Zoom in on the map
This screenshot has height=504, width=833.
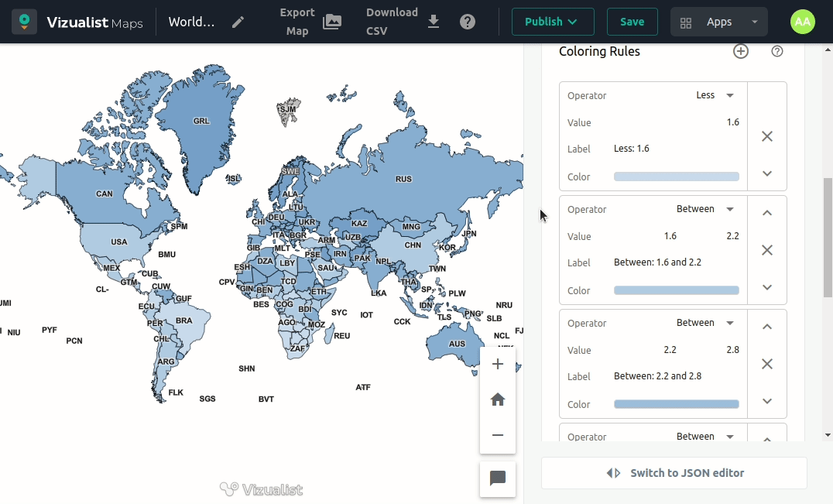498,364
